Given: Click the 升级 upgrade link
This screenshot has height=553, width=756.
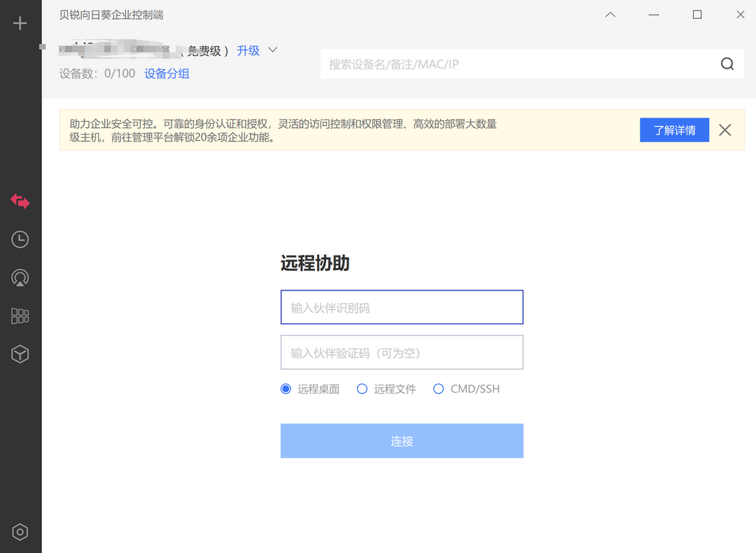Looking at the screenshot, I should (248, 50).
